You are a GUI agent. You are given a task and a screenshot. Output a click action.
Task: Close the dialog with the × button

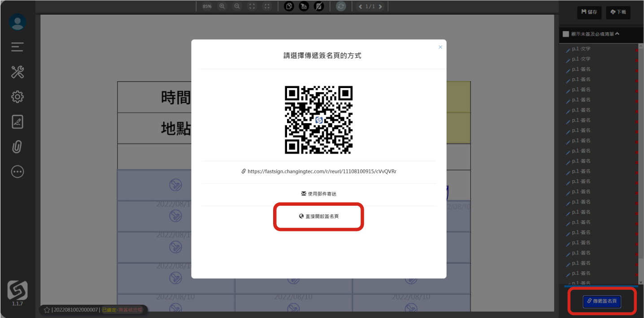pyautogui.click(x=440, y=47)
